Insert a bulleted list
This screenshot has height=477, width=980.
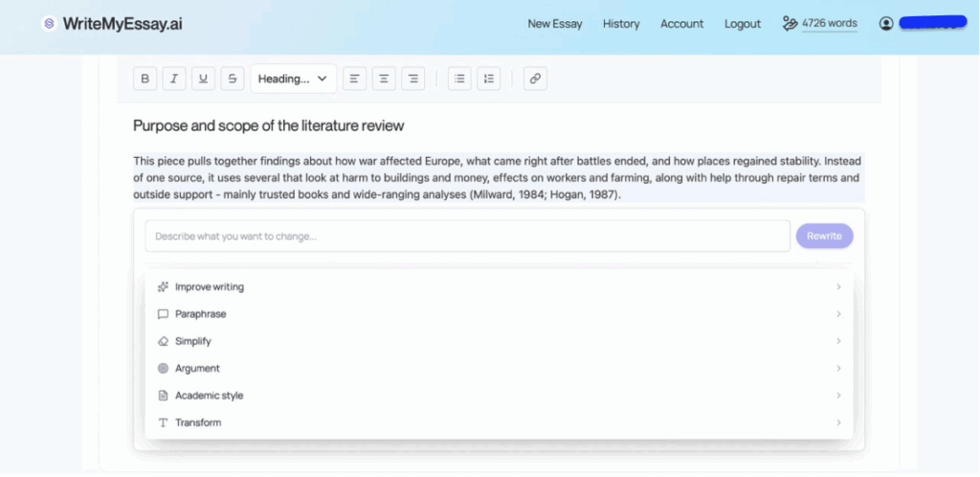(x=459, y=79)
